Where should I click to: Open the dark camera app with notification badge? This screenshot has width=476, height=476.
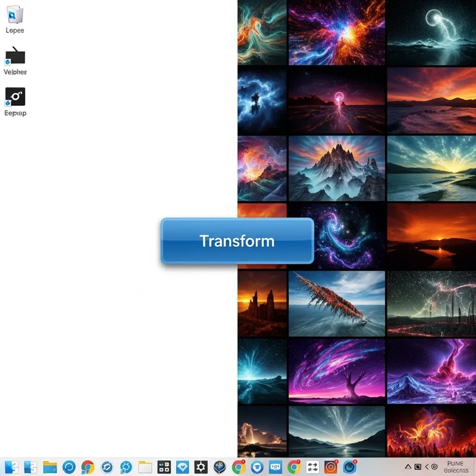(x=350, y=467)
